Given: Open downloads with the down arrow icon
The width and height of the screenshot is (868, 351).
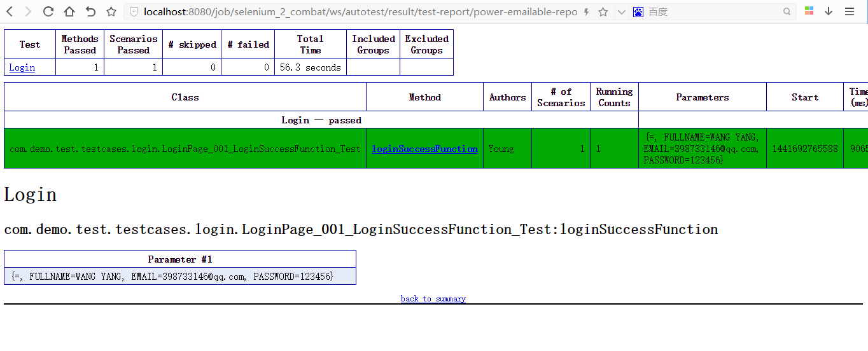Looking at the screenshot, I should pos(829,11).
